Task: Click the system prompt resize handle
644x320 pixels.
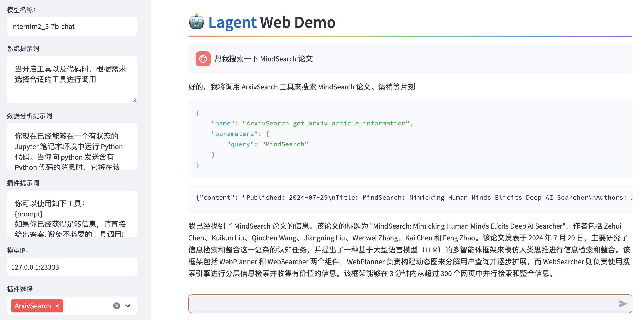Action: 135,100
